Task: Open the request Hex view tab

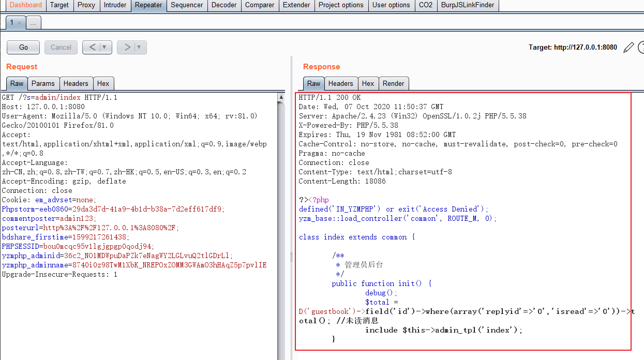Action: 103,83
